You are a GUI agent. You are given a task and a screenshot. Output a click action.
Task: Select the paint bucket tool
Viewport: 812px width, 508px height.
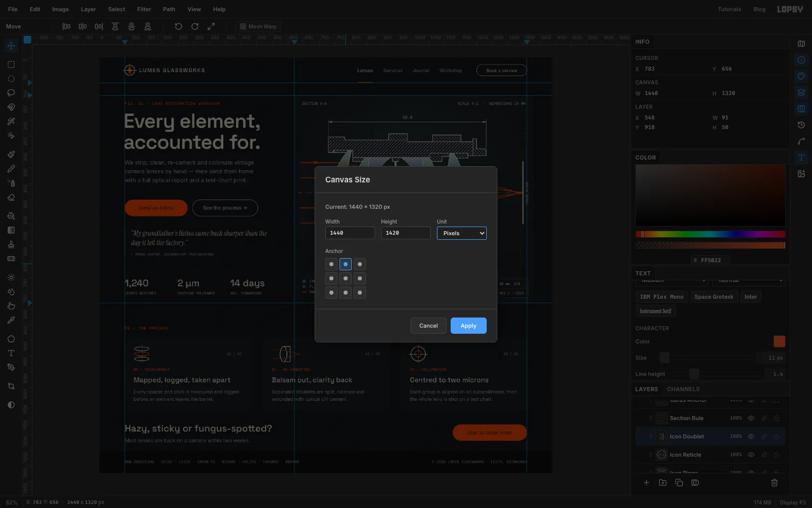click(11, 216)
